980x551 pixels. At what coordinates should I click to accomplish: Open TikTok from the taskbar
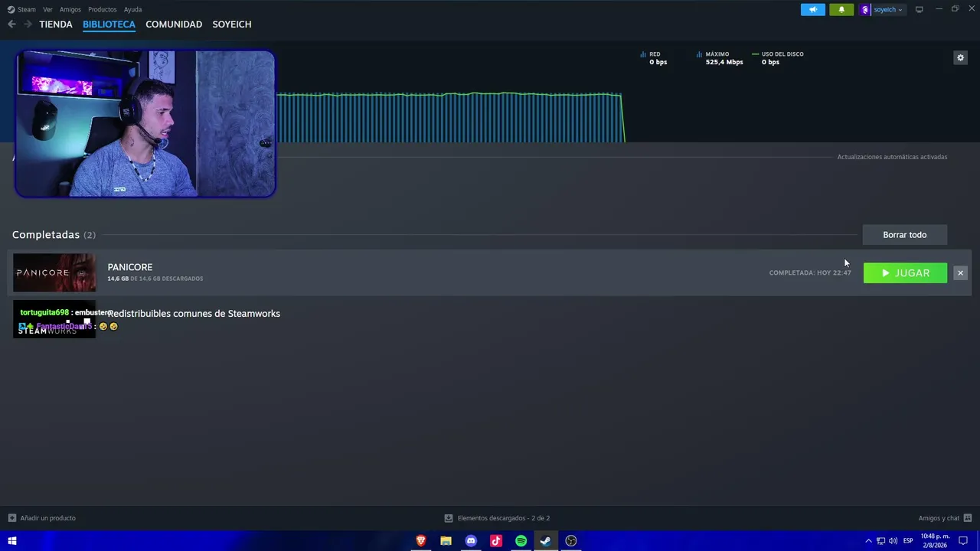pyautogui.click(x=496, y=541)
